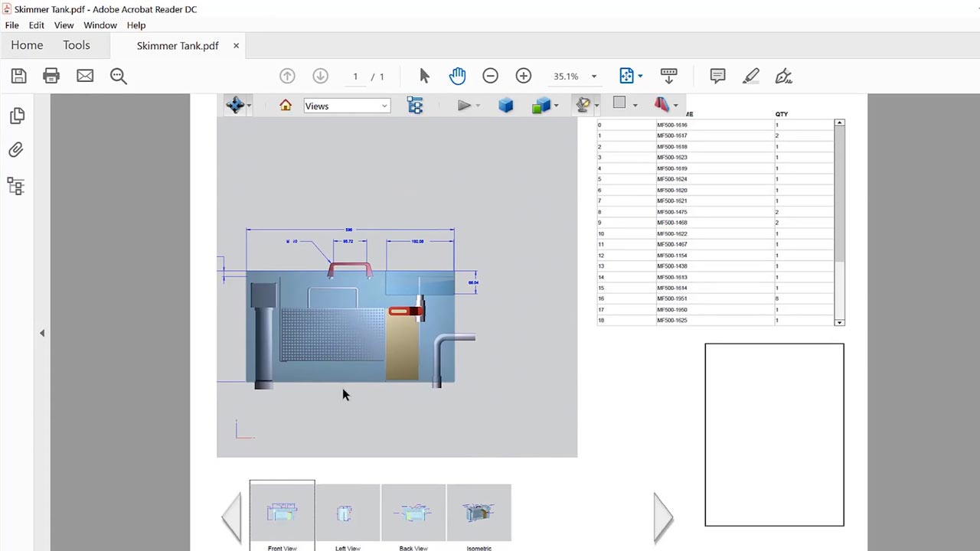Switch to the Tools tab
Viewport: 980px width, 551px height.
coord(77,45)
